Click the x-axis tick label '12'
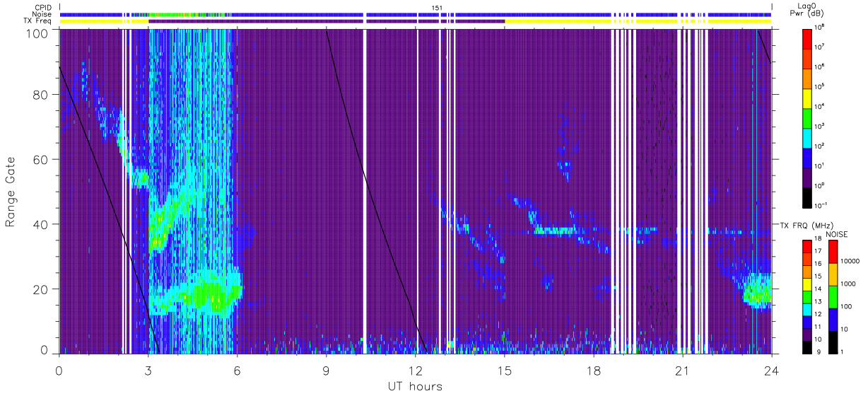This screenshot has width=868, height=401. click(416, 370)
